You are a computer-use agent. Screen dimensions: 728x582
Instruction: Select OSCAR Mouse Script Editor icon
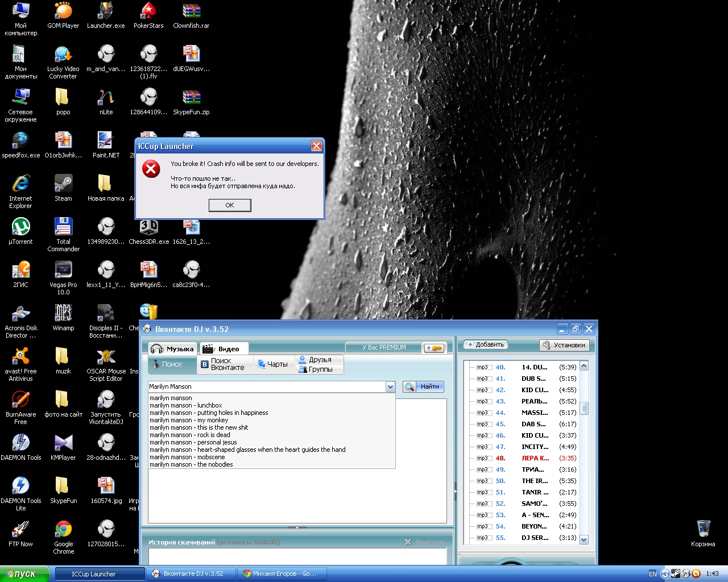tap(106, 364)
